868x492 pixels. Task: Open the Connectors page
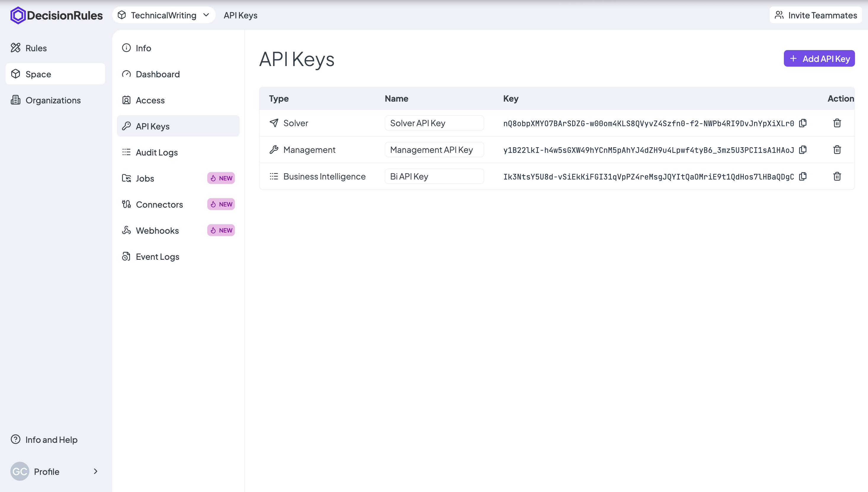[159, 204]
